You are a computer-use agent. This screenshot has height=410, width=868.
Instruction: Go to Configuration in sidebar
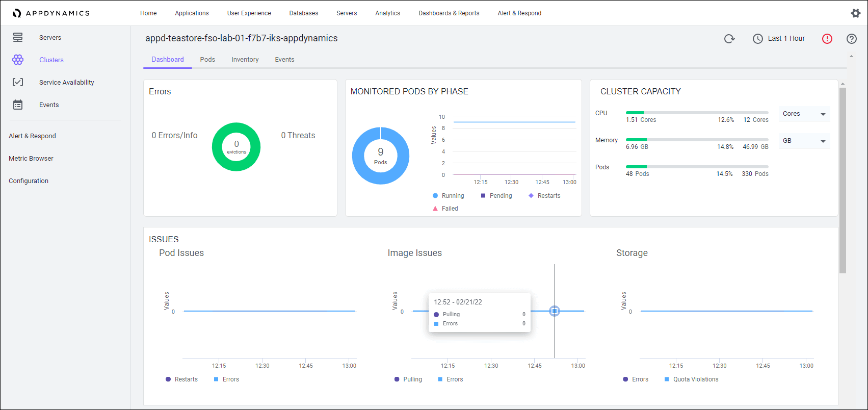tap(29, 181)
